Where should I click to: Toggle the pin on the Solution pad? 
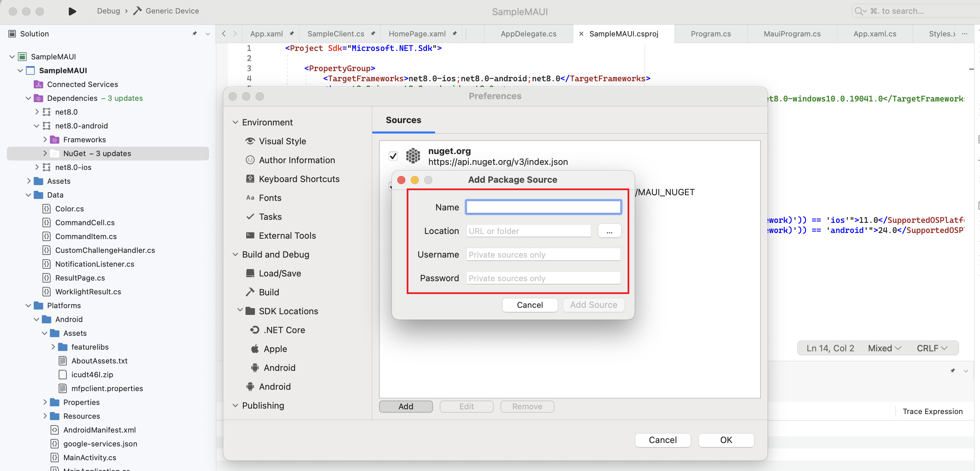[x=194, y=33]
